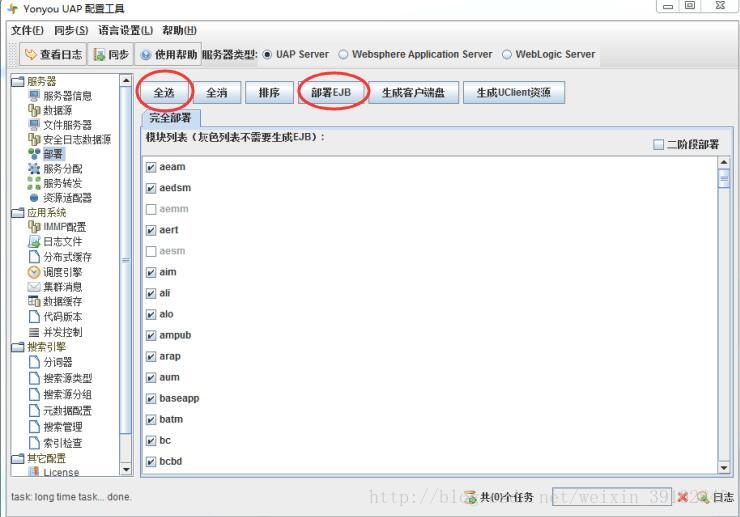This screenshot has height=517, width=740.
Task: Uncheck the bcbd module checkbox
Action: click(x=151, y=462)
